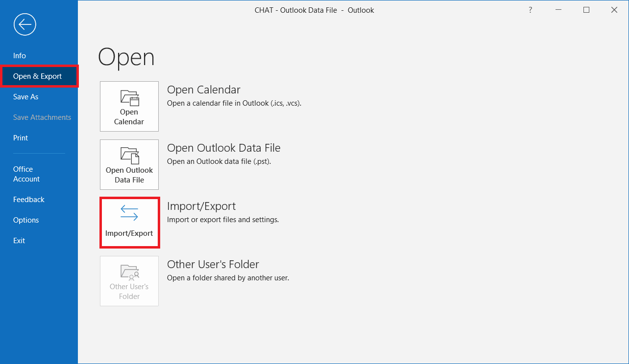Screen dimensions: 629x364
Task: Click 'Open an Outlook data file (.pst).' text
Action: click(x=219, y=161)
